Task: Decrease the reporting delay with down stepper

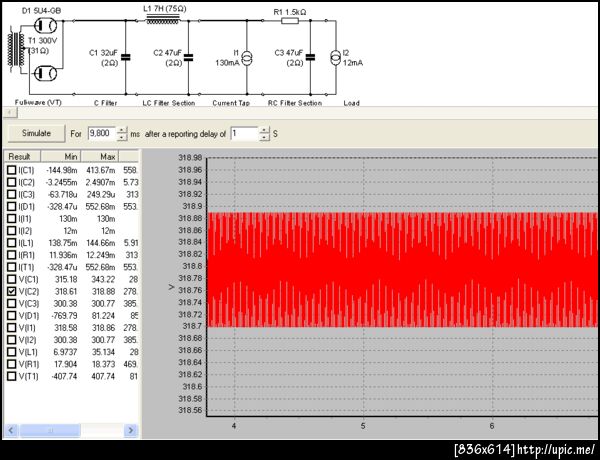Action: [x=264, y=137]
